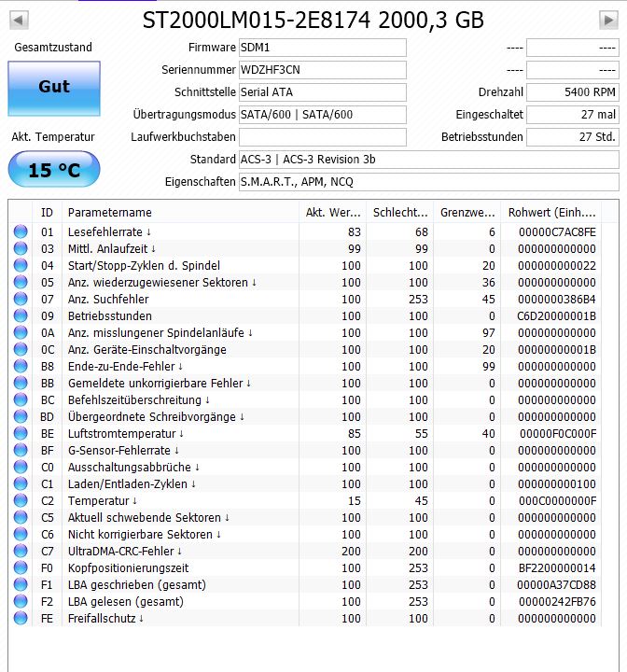Screen dimensions: 627x672
Task: Click the Parametername column header
Action: 180,213
